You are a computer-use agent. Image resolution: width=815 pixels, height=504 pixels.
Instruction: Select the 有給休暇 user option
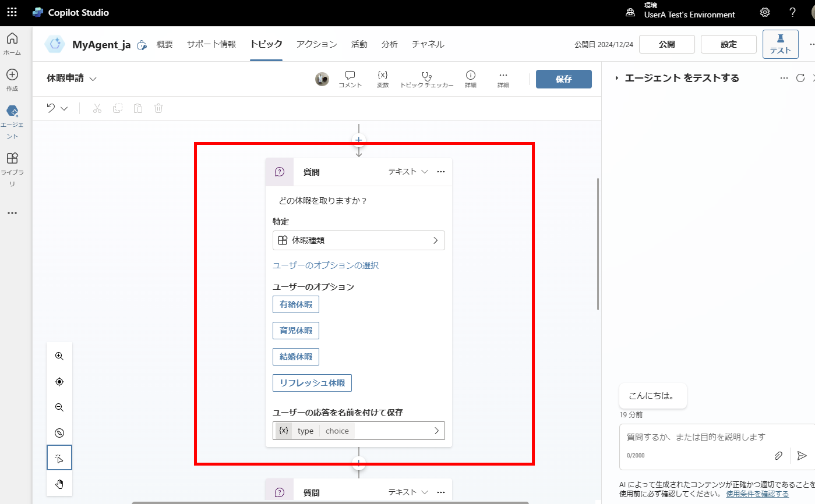[x=295, y=304]
